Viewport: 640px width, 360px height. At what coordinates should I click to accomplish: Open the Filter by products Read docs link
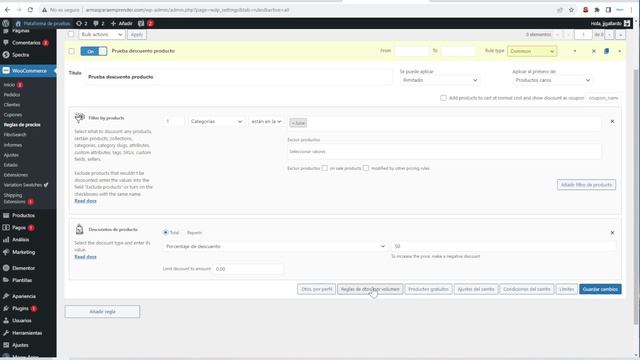[85, 201]
